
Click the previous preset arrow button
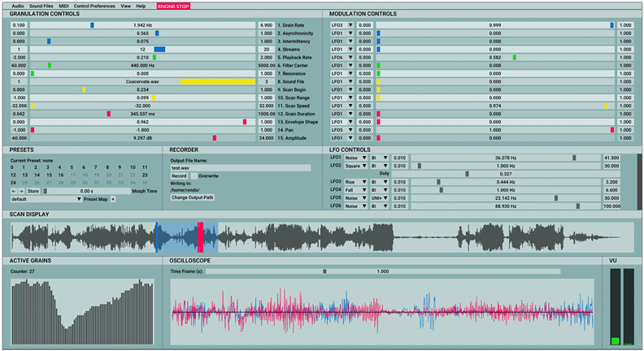pyautogui.click(x=14, y=191)
